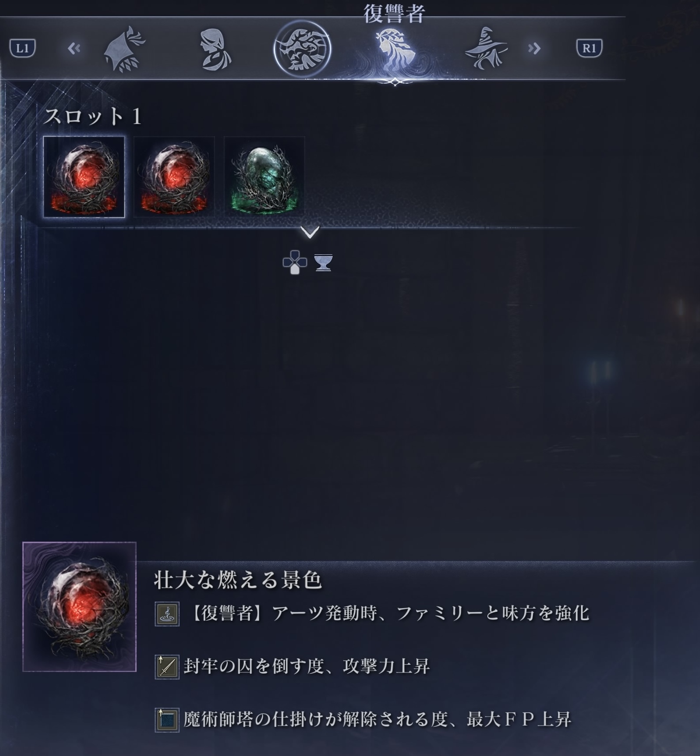700x756 pixels.
Task: Click the L1 shoulder button indicator
Action: pos(23,48)
